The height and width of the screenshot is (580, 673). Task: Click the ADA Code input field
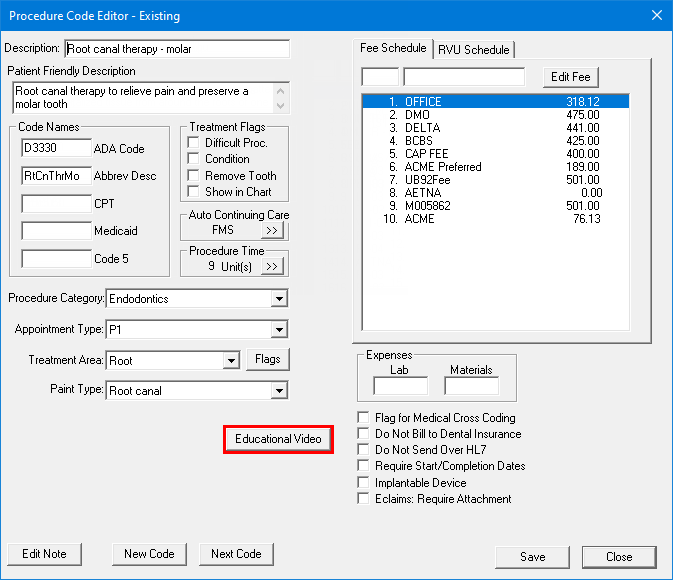pyautogui.click(x=56, y=148)
